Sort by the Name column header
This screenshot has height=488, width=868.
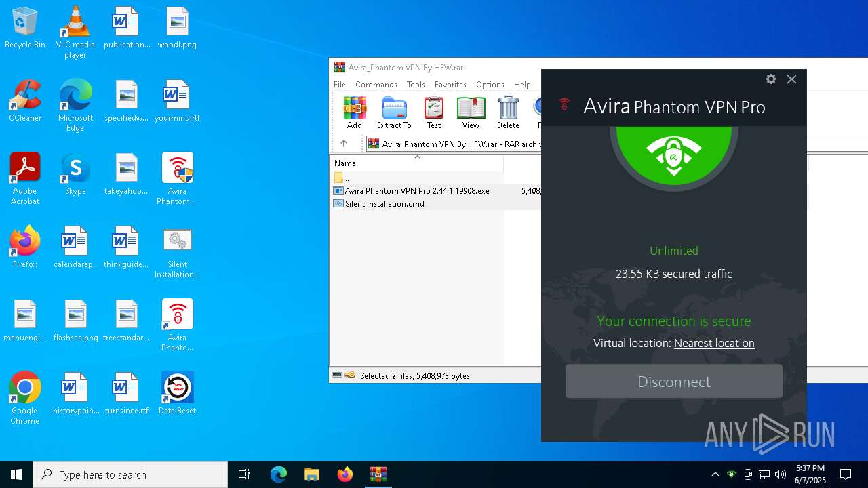416,163
